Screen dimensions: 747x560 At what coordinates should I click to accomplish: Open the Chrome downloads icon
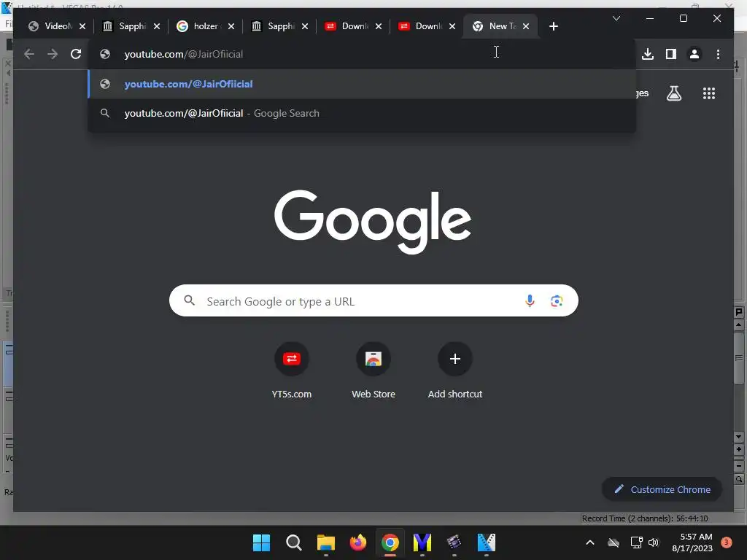click(x=648, y=54)
